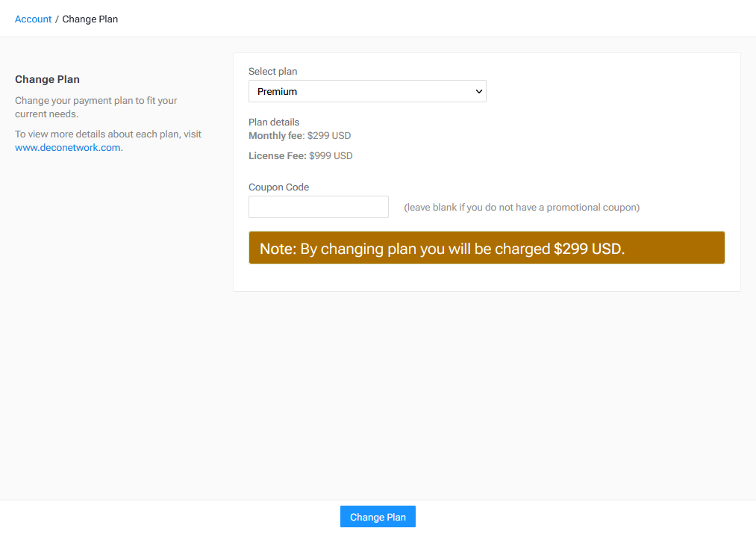Visit the www.deconetwork.com link
The image size is (756, 537).
[67, 147]
